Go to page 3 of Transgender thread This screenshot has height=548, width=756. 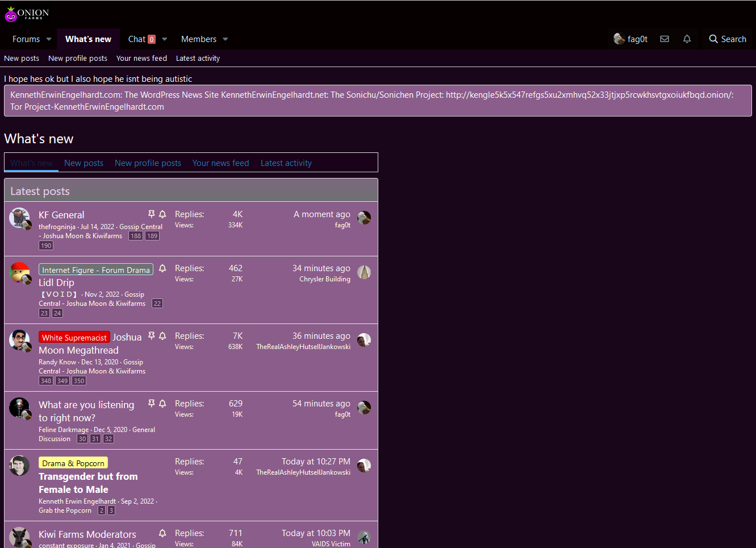pyautogui.click(x=111, y=510)
